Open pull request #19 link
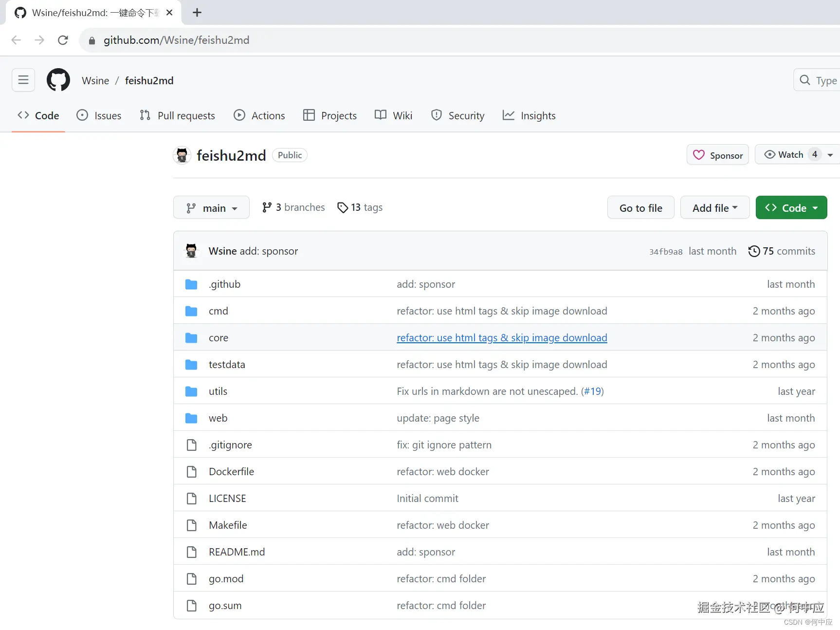The width and height of the screenshot is (840, 630). point(593,391)
